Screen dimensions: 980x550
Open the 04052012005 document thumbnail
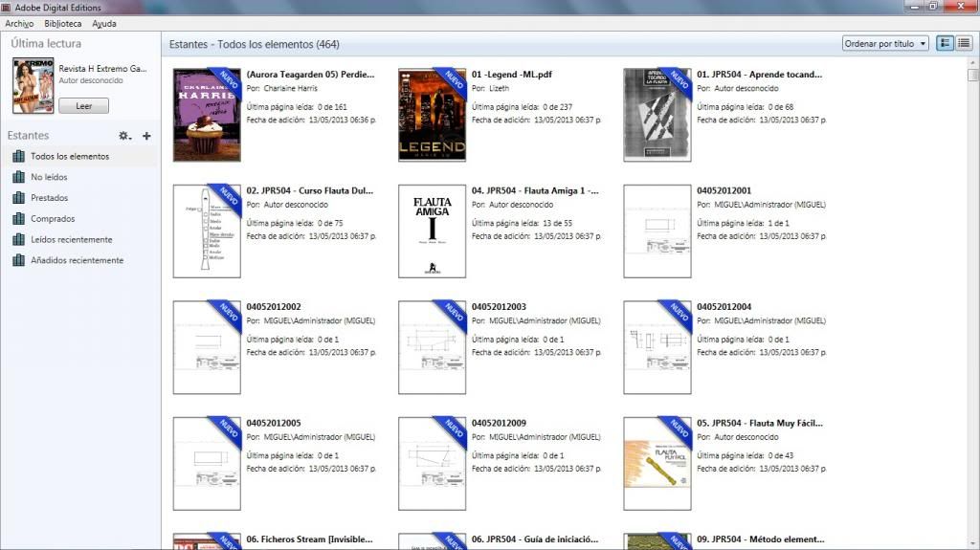[207, 464]
